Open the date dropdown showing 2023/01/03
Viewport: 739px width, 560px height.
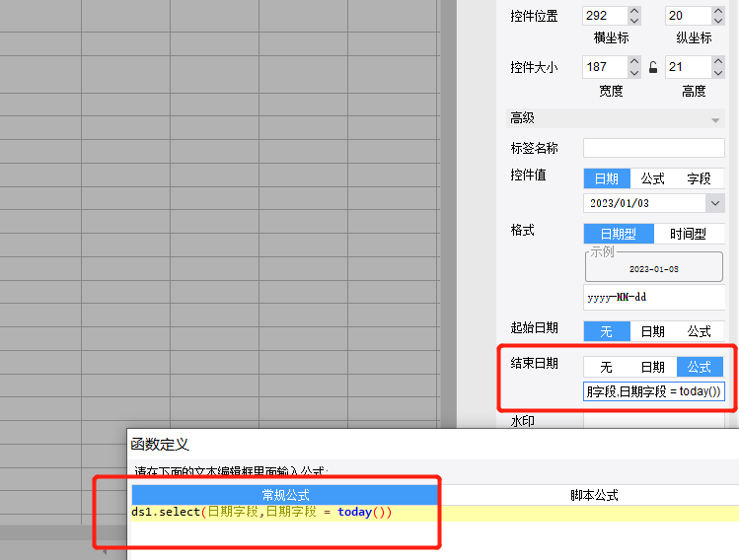tap(715, 203)
